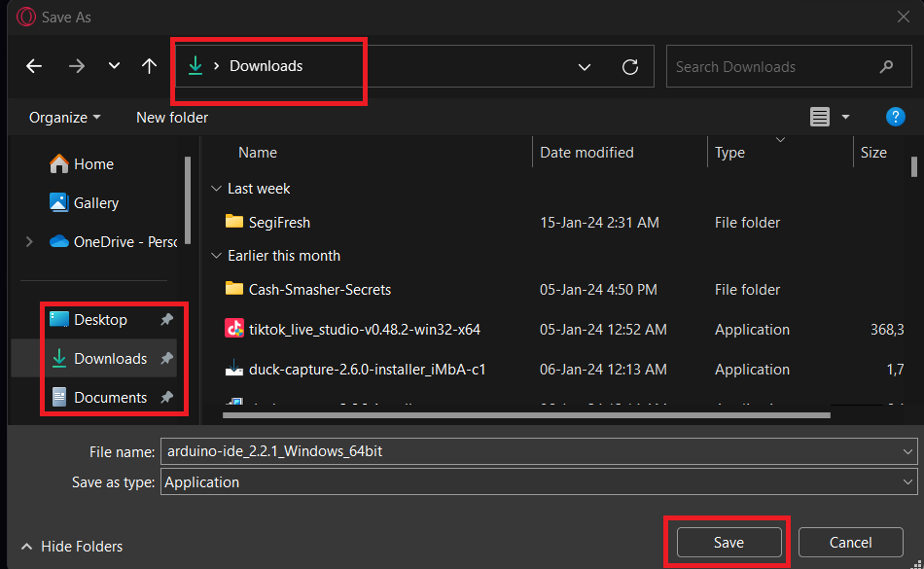This screenshot has height=569, width=924.
Task: Click New folder in the toolbar
Action: (x=172, y=117)
